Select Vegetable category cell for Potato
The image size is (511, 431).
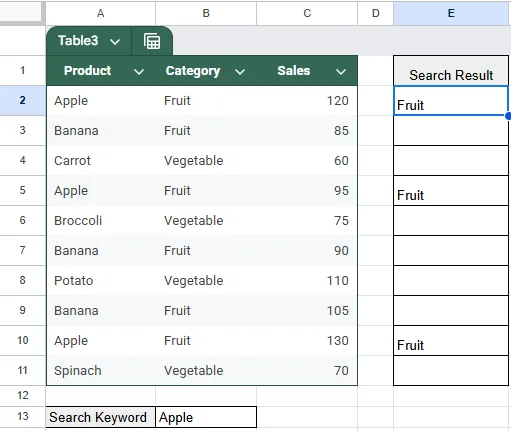point(206,281)
